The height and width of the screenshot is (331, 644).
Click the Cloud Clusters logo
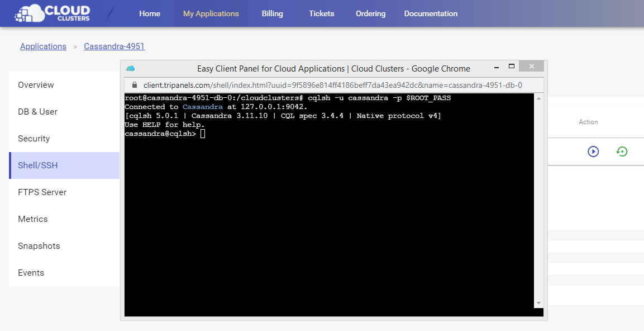click(x=52, y=13)
